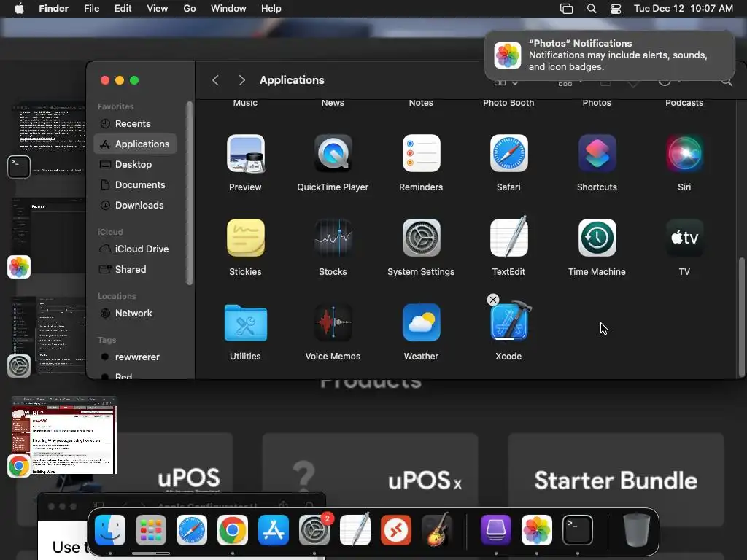Screen dimensions: 747x560
Task: Open Trash in the Dock
Action: [x=637, y=530]
